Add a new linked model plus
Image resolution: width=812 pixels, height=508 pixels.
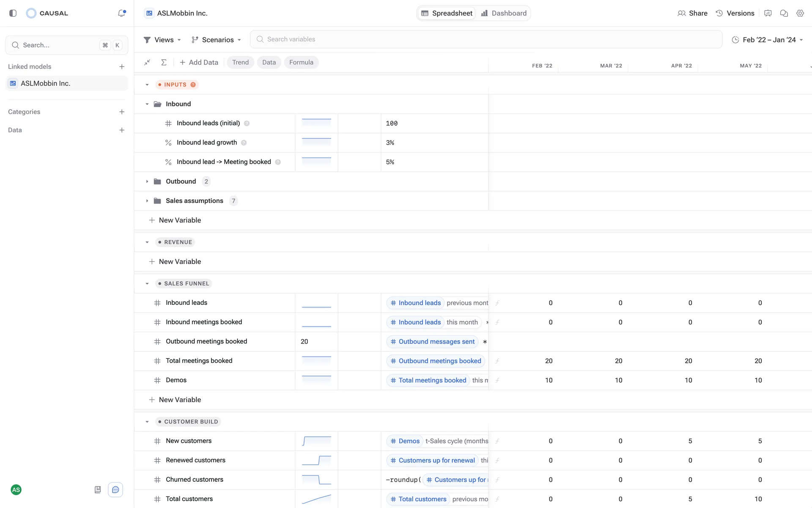[122, 66]
